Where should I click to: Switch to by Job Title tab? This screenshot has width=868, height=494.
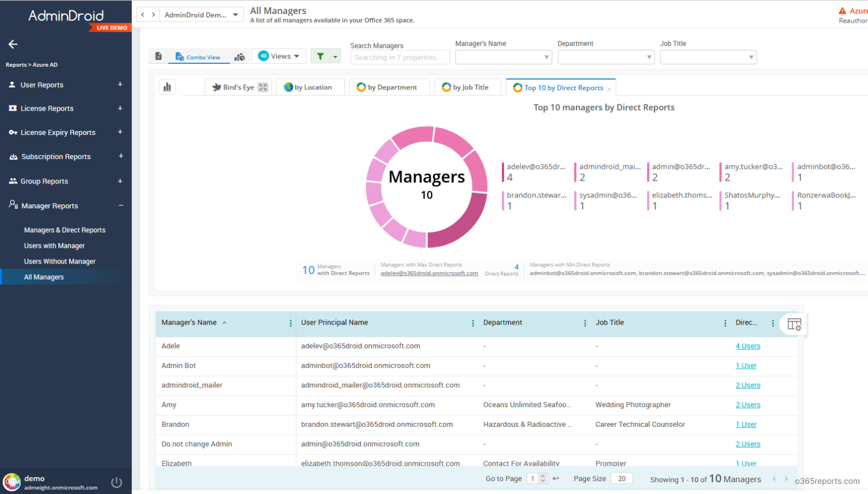pos(467,88)
